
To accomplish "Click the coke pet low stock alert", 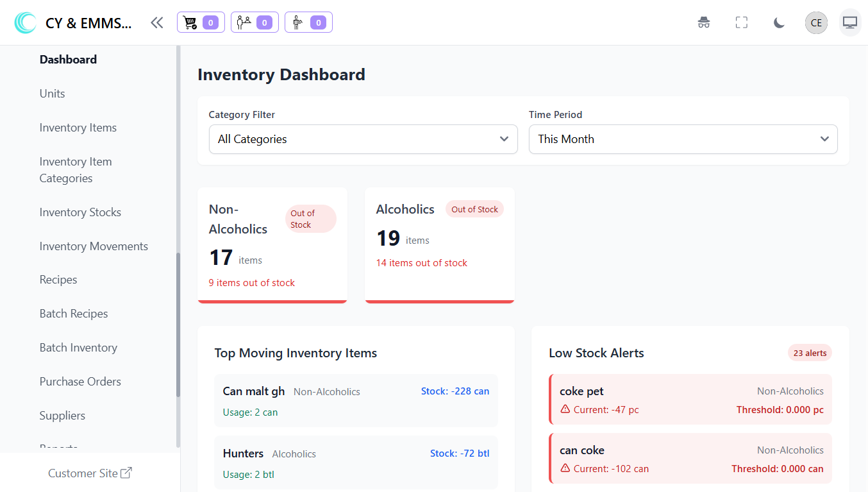I will [x=690, y=400].
